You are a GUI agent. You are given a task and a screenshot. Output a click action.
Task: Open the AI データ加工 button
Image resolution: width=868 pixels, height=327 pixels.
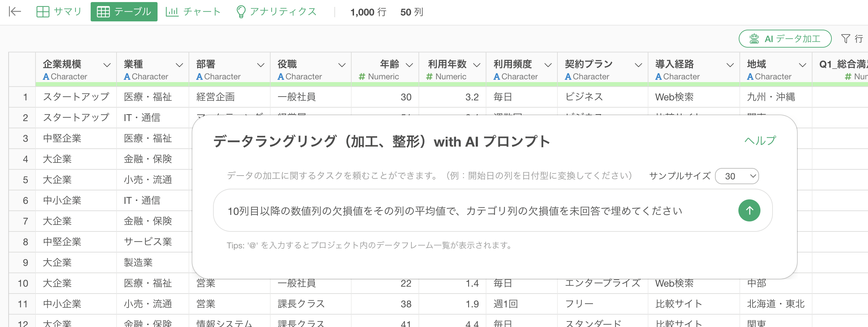[785, 39]
